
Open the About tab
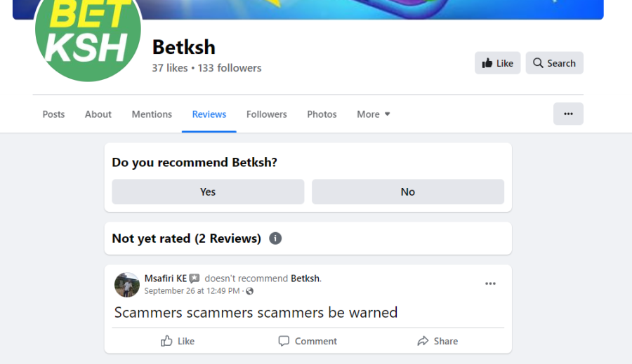98,114
